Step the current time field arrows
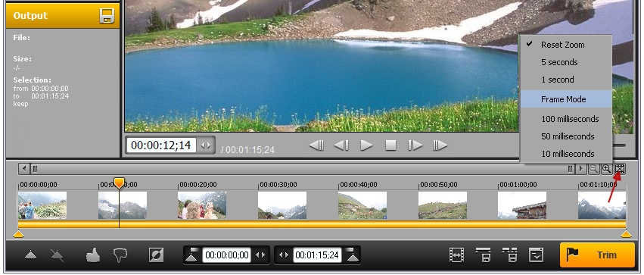 coord(206,145)
